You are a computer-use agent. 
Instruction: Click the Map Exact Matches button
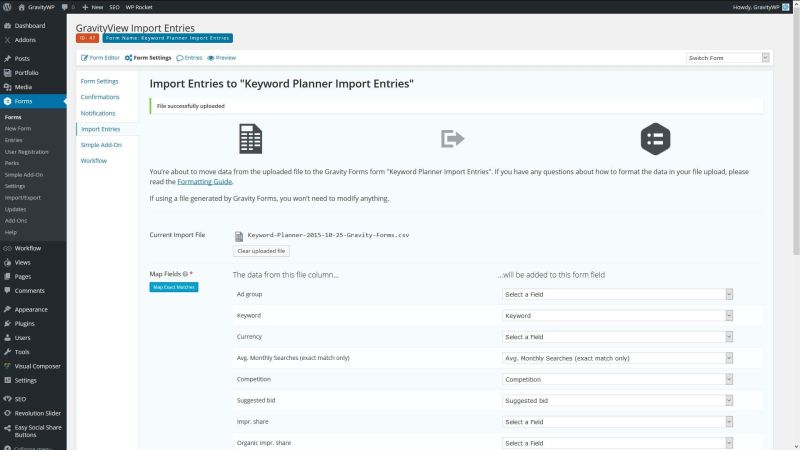(x=174, y=287)
